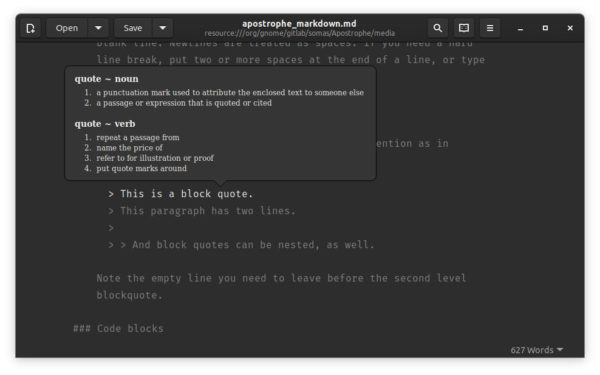Expand the recent files arrow beside Open

coord(98,28)
